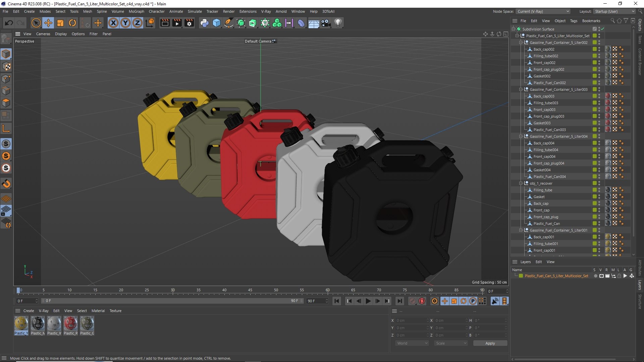Toggle Subdivision Surface enable checkmark
The image size is (644, 362).
point(603,29)
